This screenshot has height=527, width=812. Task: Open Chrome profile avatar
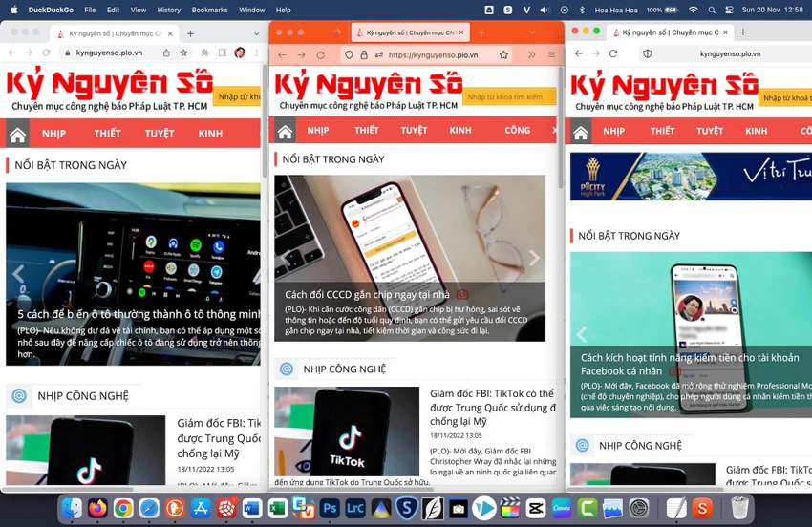coord(239,53)
